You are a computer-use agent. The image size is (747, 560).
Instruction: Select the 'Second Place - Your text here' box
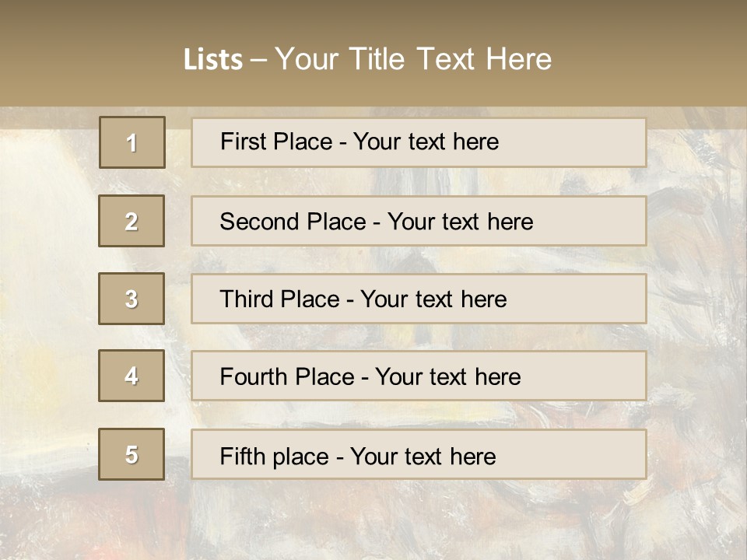pyautogui.click(x=419, y=221)
